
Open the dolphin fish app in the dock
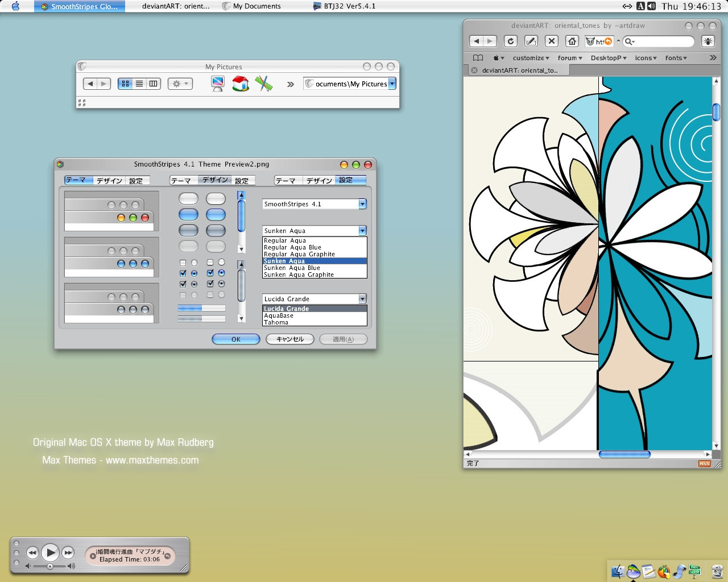[x=633, y=571]
